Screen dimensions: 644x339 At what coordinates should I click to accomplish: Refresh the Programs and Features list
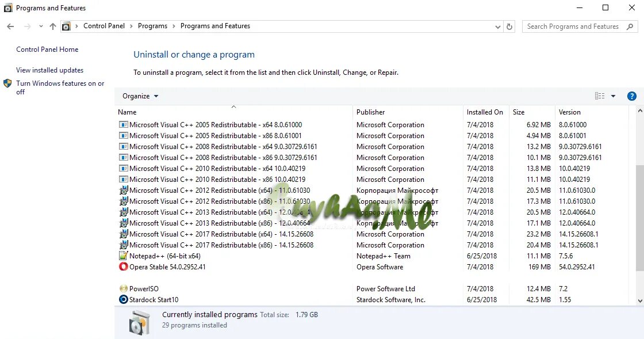pyautogui.click(x=509, y=26)
